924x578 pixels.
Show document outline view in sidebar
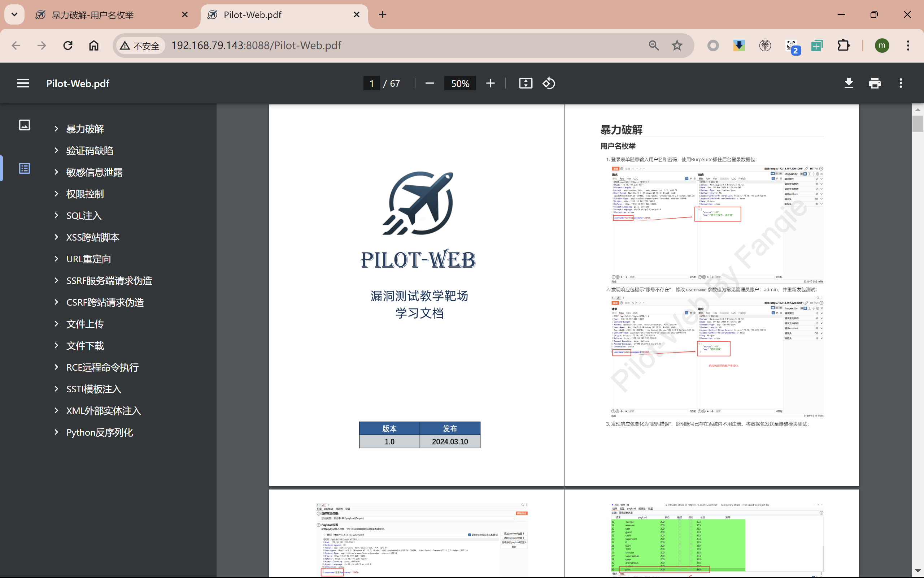coord(25,168)
